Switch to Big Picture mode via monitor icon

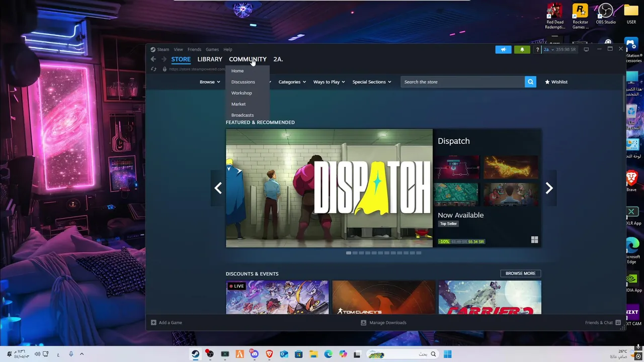pos(586,49)
